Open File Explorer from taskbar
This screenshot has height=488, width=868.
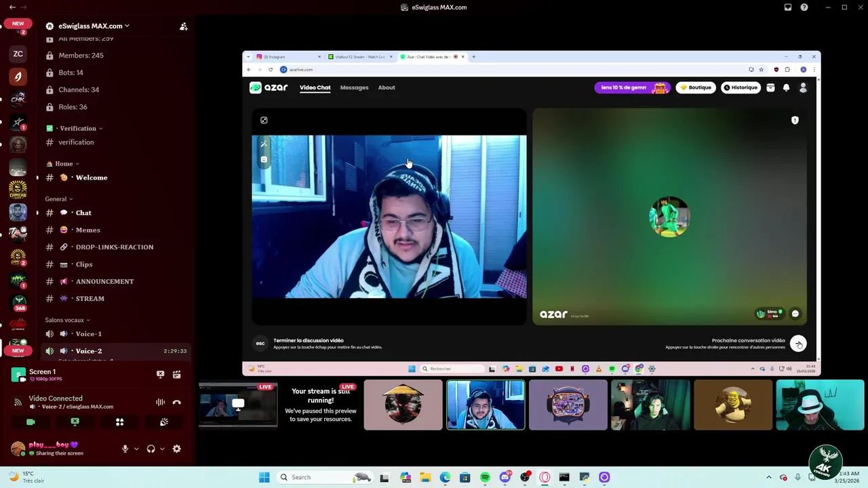pyautogui.click(x=425, y=477)
